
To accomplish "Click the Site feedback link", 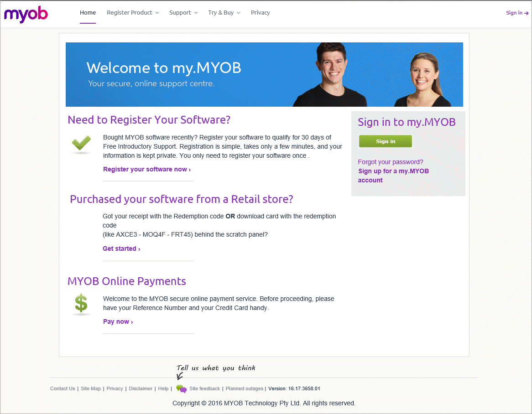I will [204, 388].
